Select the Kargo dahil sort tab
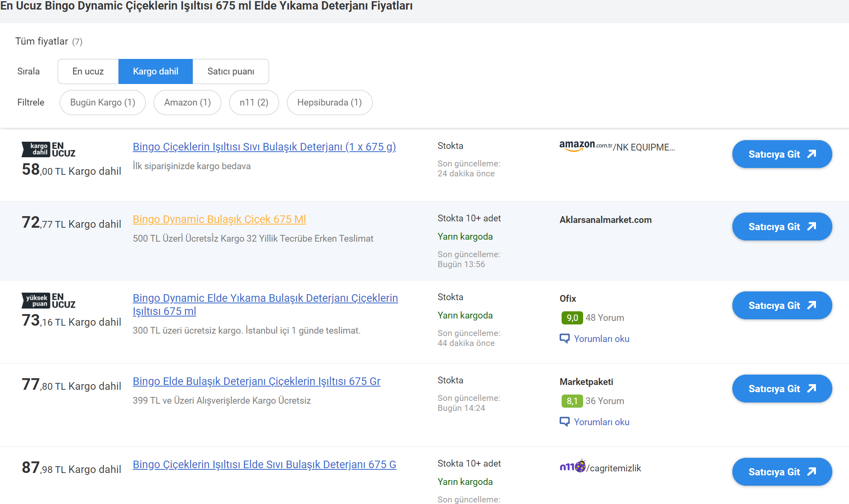Image resolution: width=849 pixels, height=504 pixels. [156, 71]
